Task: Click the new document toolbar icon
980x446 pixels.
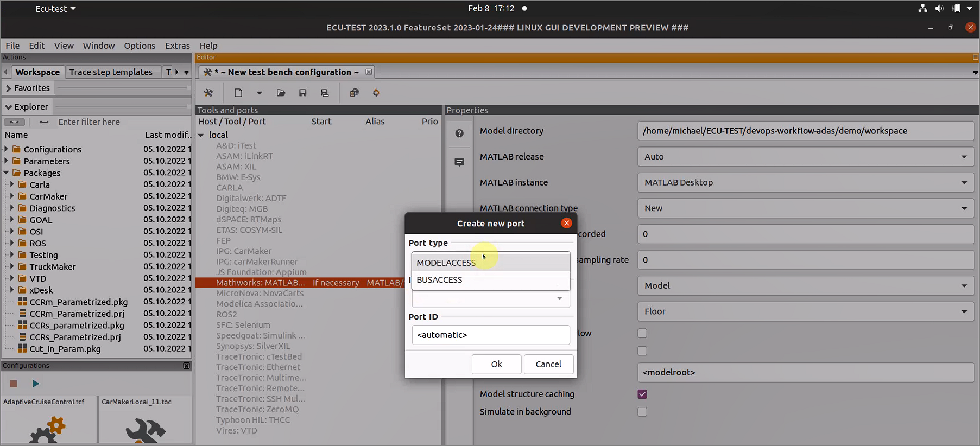Action: [238, 93]
